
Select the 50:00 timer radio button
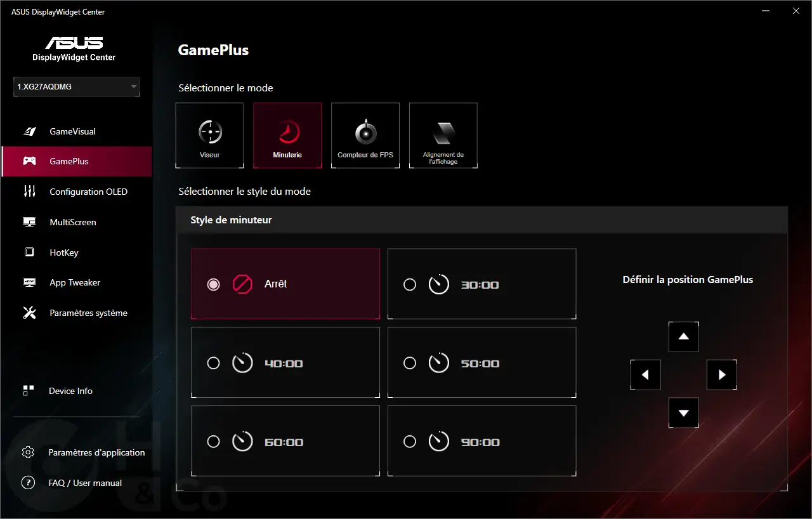(410, 363)
